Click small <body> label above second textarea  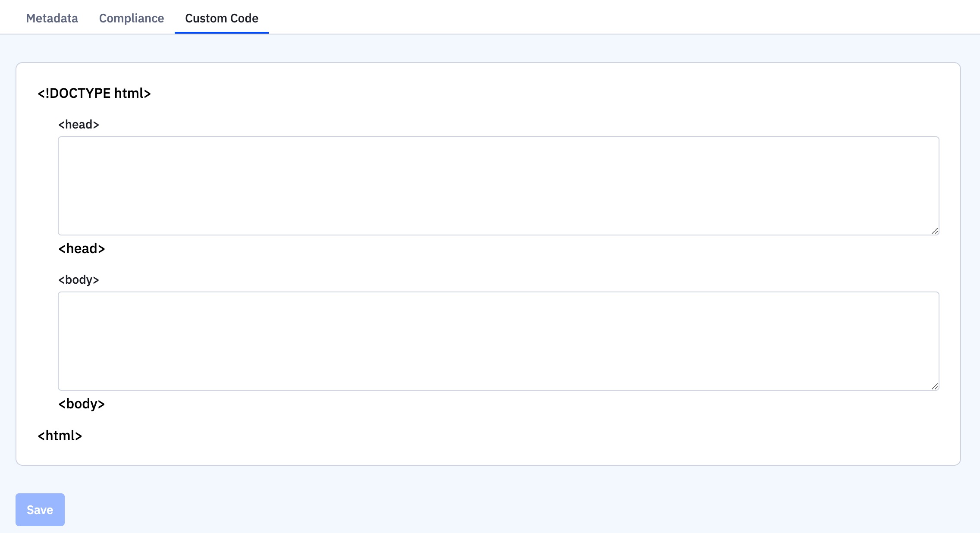[79, 280]
